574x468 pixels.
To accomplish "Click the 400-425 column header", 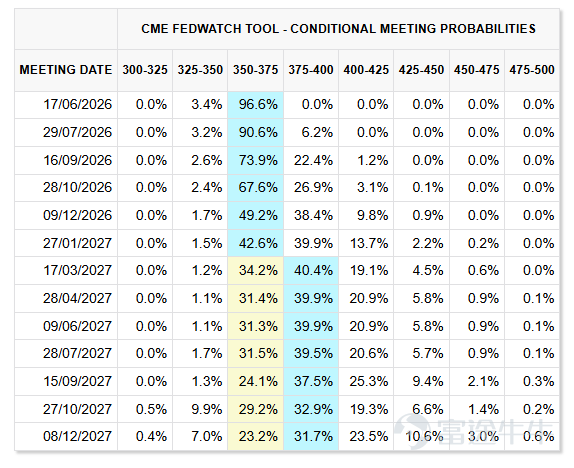I will (366, 70).
